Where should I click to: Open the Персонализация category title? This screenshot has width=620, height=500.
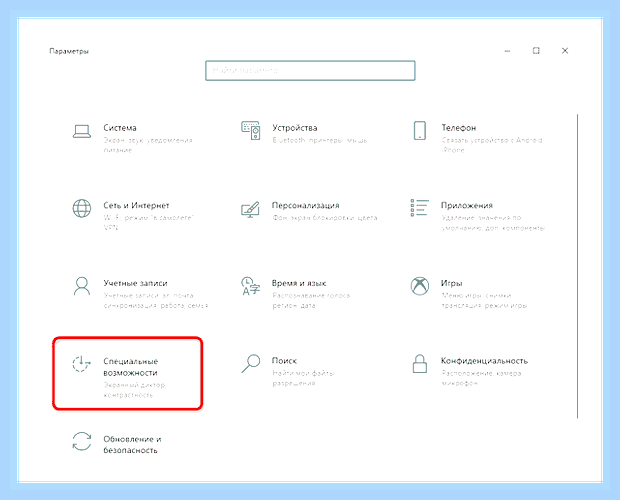click(x=306, y=206)
